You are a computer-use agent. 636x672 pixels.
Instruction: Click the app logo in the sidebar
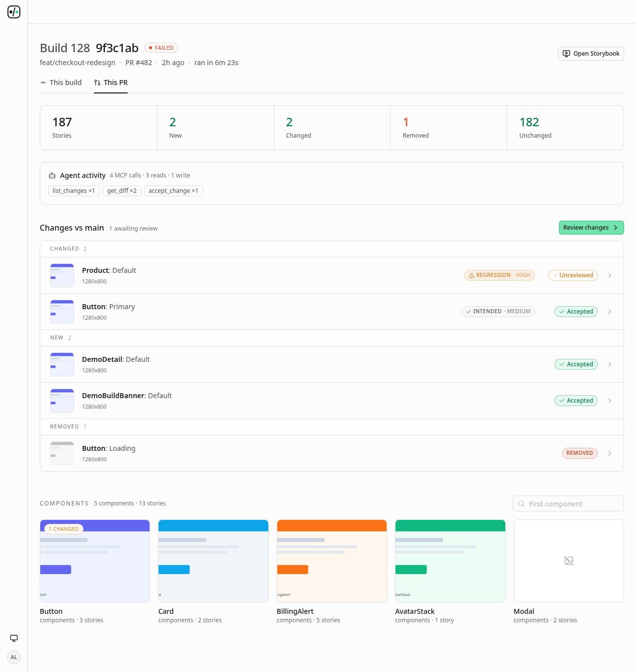(14, 12)
